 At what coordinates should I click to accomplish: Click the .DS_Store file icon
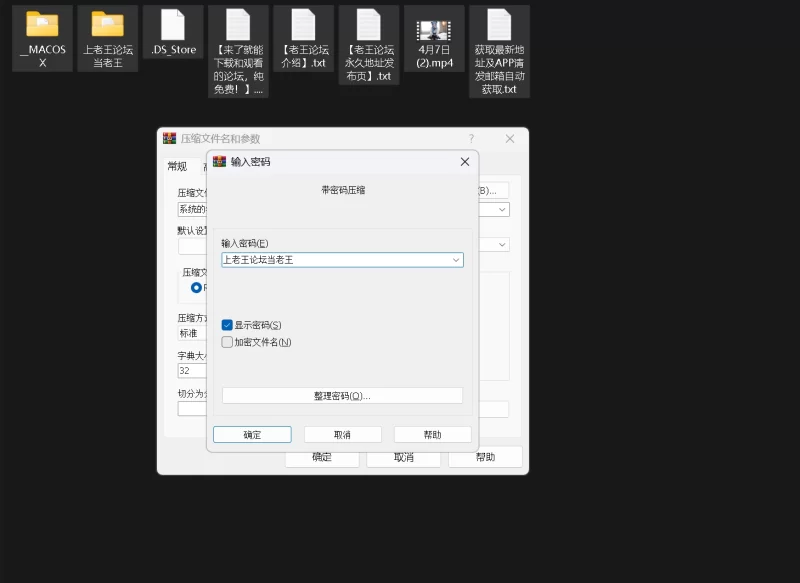click(173, 24)
